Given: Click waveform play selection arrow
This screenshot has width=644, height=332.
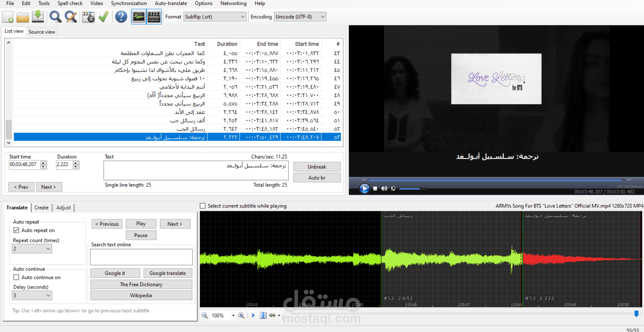Looking at the screenshot, I should [253, 315].
